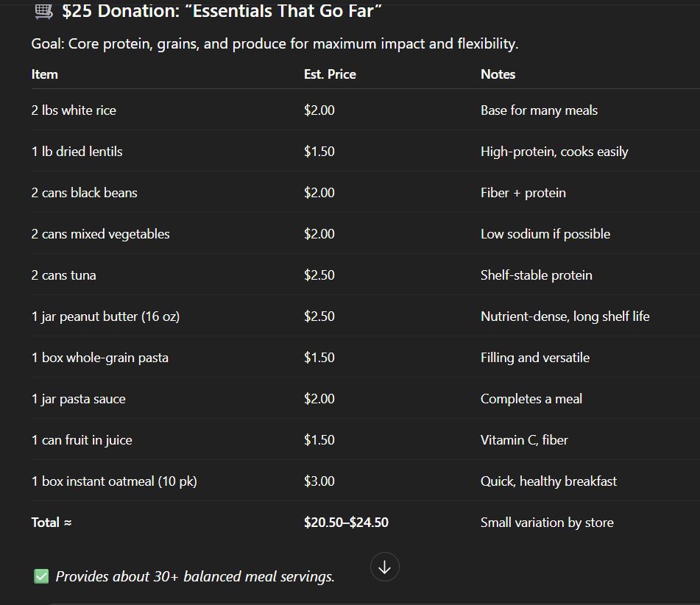The image size is (700, 605).
Task: Click the instant oatmeal price of $3.00
Action: point(319,481)
